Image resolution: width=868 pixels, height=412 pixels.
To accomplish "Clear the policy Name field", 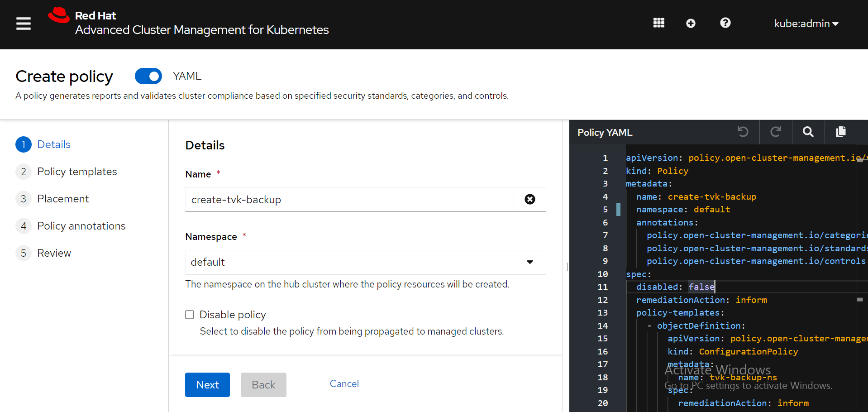I will (x=529, y=199).
